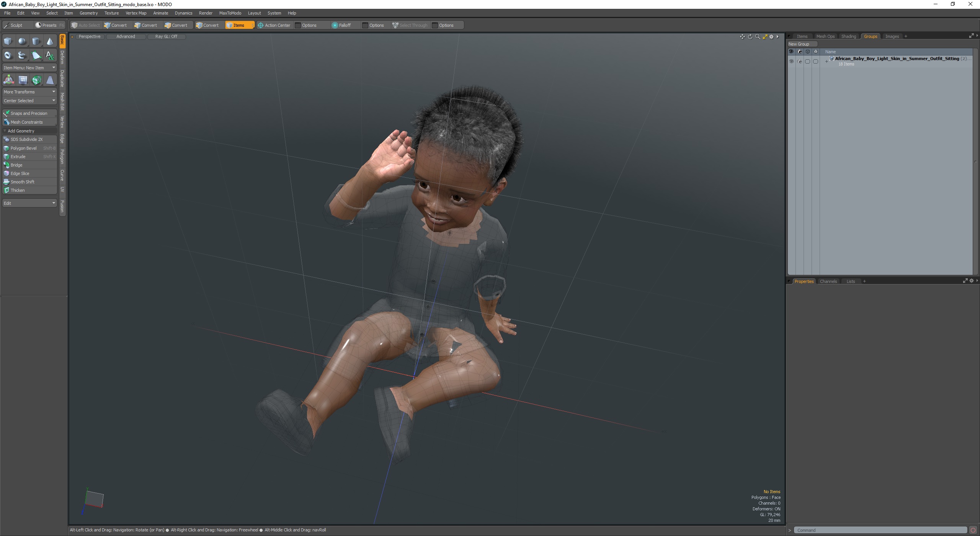Select the Transform tool icon
This screenshot has height=536, width=980.
[x=8, y=80]
